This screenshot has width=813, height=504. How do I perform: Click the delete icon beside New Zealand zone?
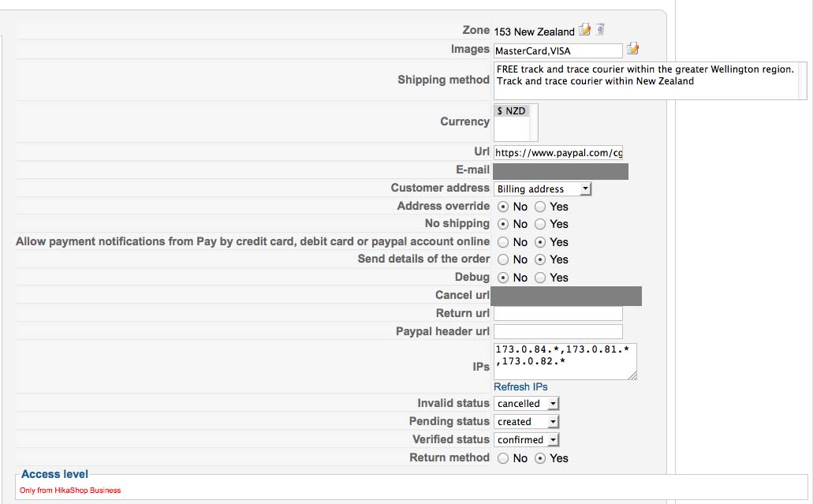pyautogui.click(x=600, y=29)
